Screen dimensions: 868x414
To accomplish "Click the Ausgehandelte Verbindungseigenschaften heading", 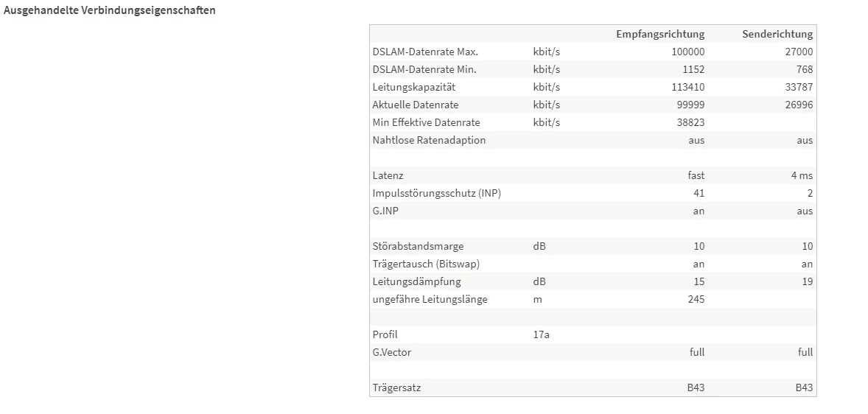I will click(110, 11).
